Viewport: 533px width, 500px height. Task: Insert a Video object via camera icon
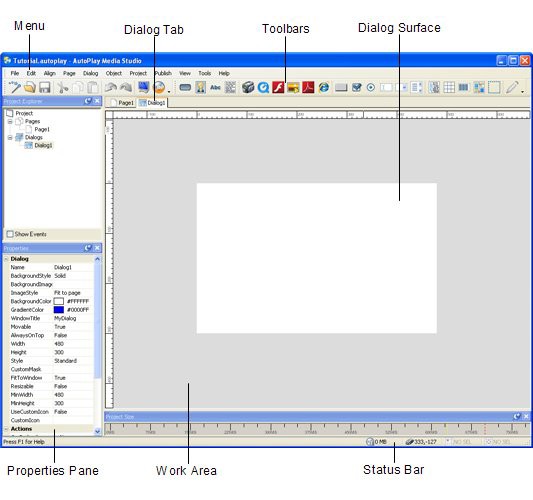(x=248, y=88)
